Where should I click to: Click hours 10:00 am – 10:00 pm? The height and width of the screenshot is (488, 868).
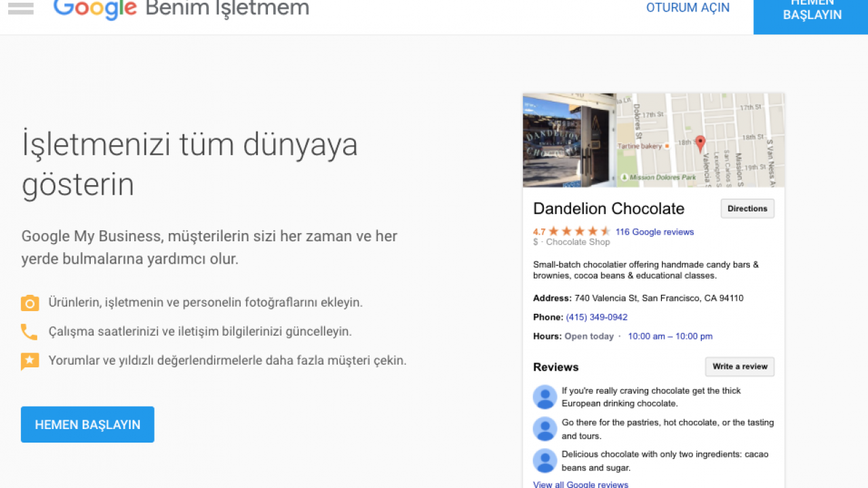[x=670, y=336]
